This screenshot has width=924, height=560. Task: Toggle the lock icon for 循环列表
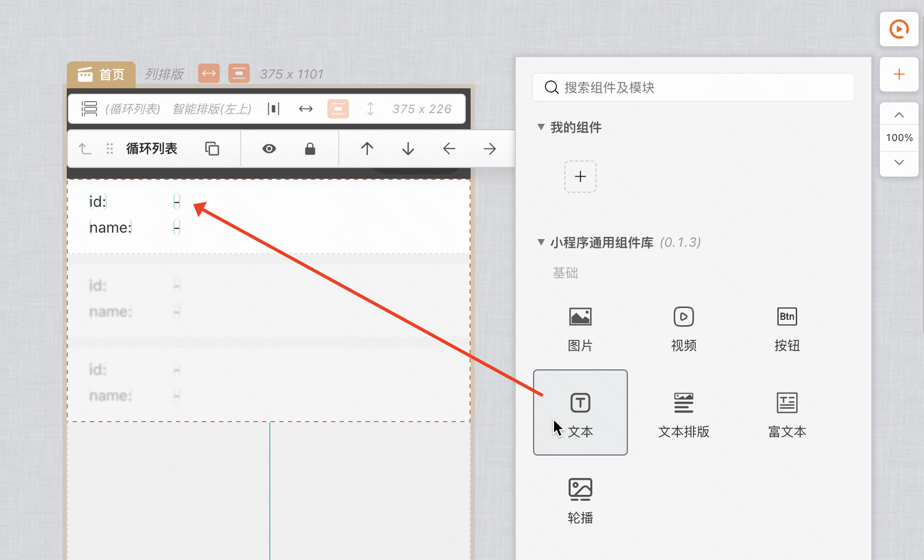tap(310, 149)
